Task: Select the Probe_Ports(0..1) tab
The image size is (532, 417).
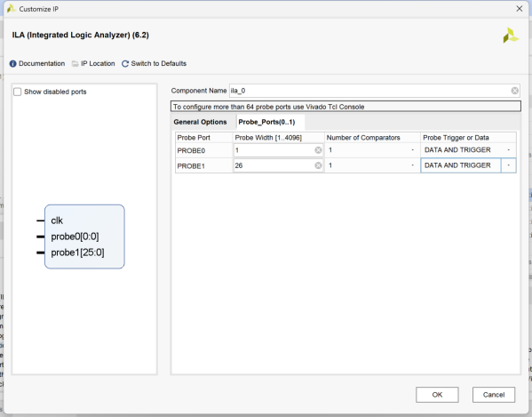Action: click(266, 122)
